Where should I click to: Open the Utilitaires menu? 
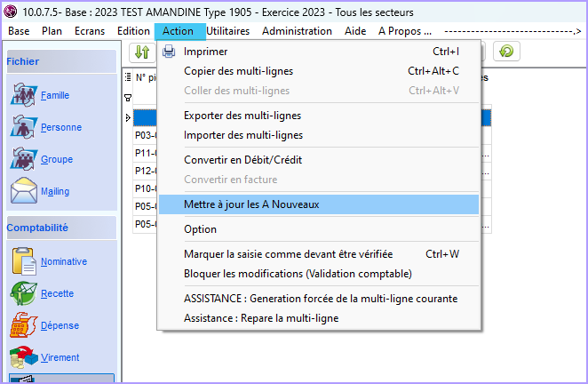(228, 31)
